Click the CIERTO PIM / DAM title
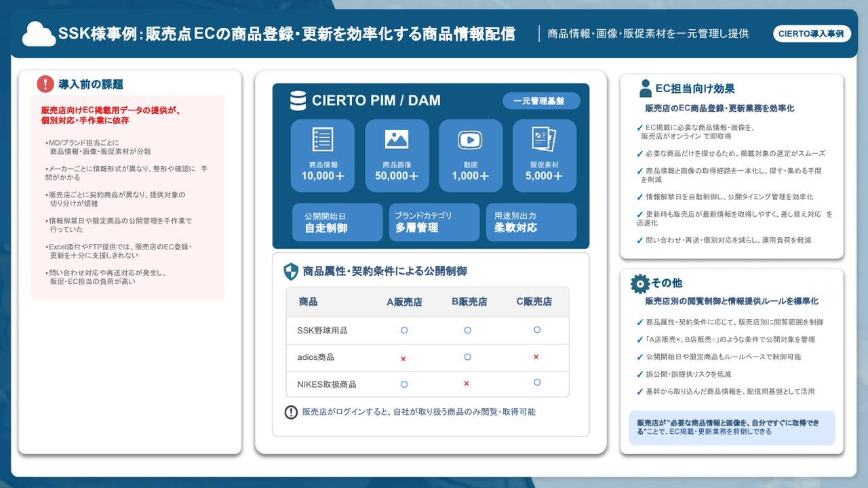868x488 pixels. click(376, 101)
